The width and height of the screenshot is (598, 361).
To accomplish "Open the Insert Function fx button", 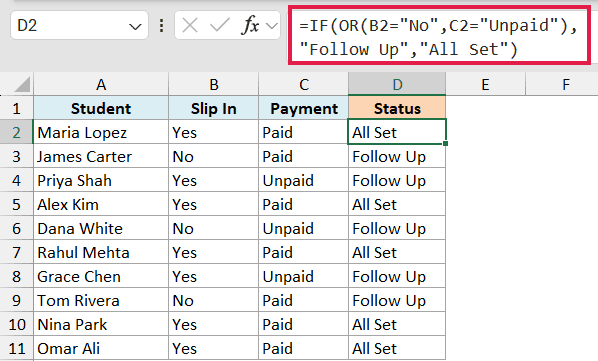I will point(251,26).
